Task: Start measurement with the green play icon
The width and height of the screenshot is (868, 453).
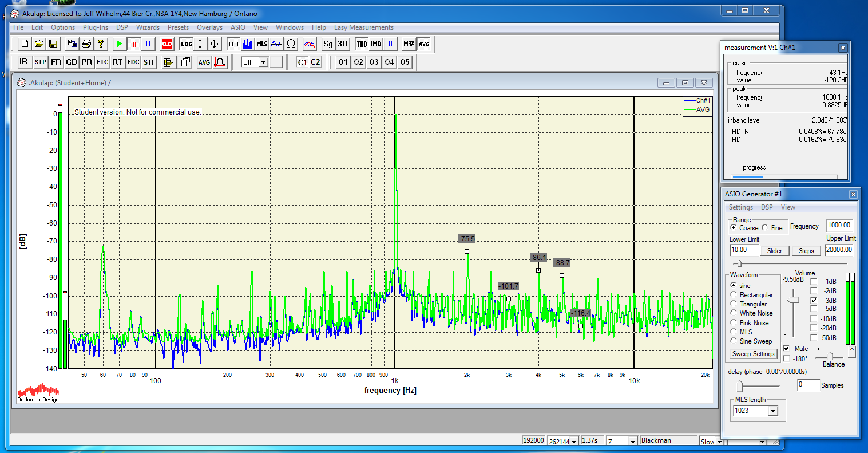Action: (119, 44)
